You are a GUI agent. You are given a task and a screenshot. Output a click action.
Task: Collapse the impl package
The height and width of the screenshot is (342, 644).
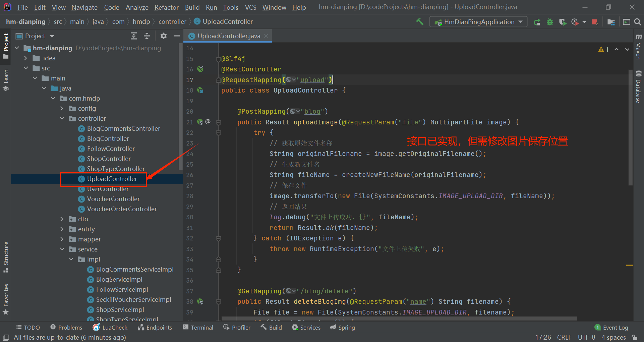tap(71, 259)
